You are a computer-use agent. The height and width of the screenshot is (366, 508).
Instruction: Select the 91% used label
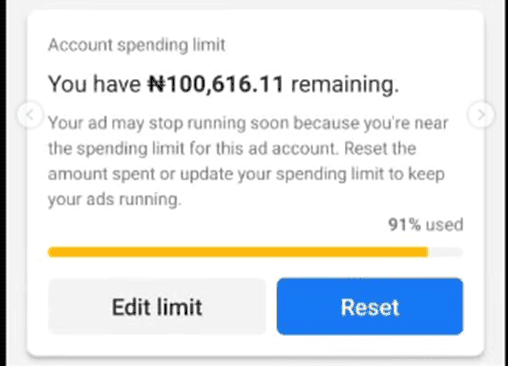tap(426, 225)
